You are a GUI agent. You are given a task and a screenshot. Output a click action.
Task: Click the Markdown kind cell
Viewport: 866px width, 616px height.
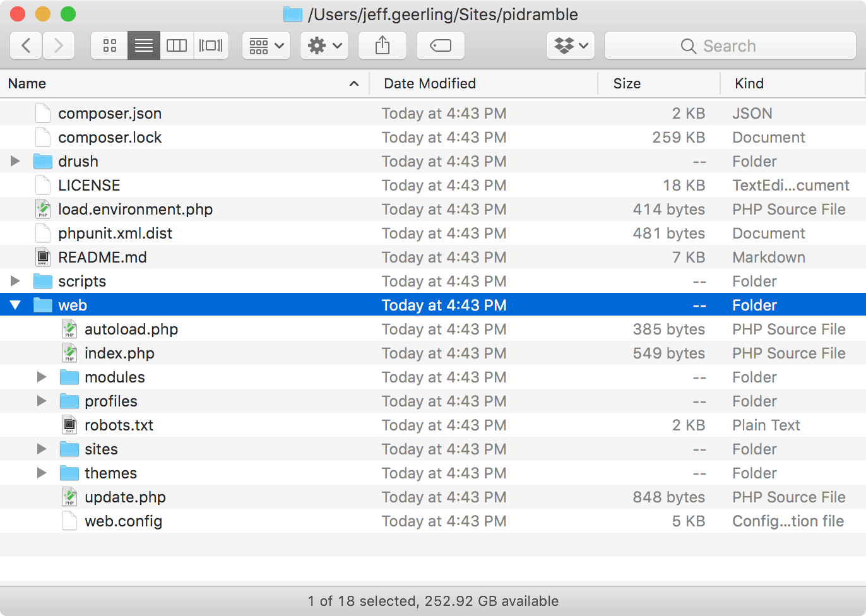click(x=769, y=257)
